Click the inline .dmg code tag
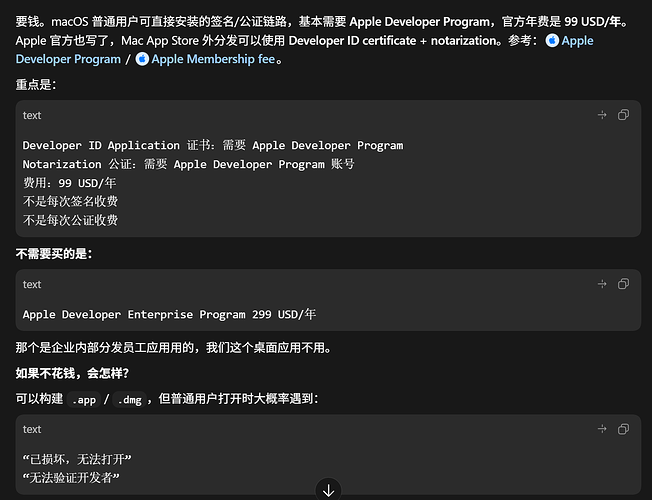 pos(129,400)
